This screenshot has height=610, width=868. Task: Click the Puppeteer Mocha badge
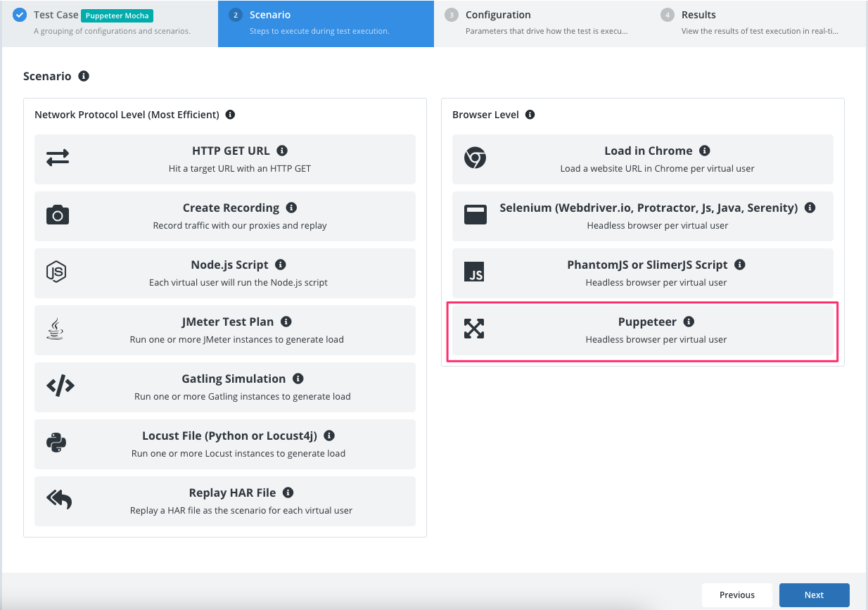(117, 15)
